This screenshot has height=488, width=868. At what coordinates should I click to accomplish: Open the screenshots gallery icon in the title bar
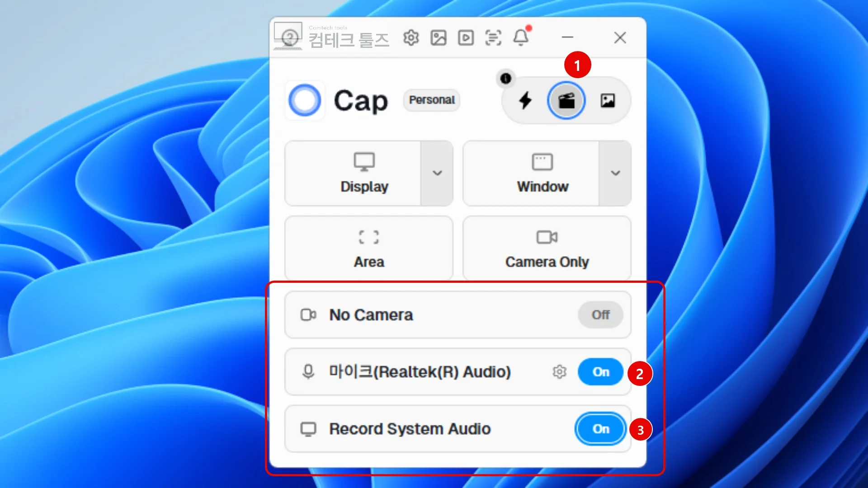pyautogui.click(x=439, y=38)
